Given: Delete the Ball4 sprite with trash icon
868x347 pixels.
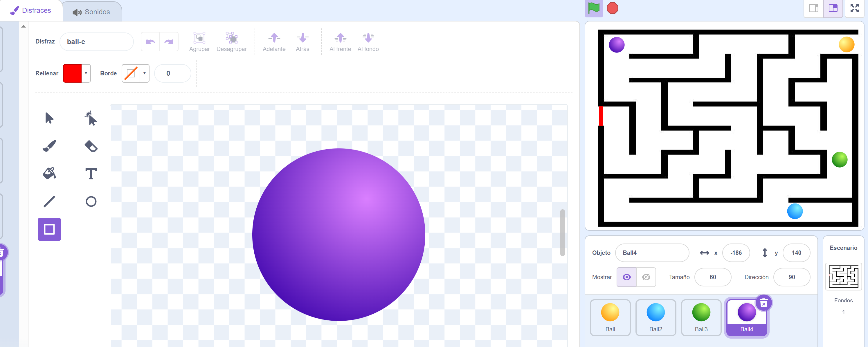Looking at the screenshot, I should pyautogui.click(x=764, y=303).
